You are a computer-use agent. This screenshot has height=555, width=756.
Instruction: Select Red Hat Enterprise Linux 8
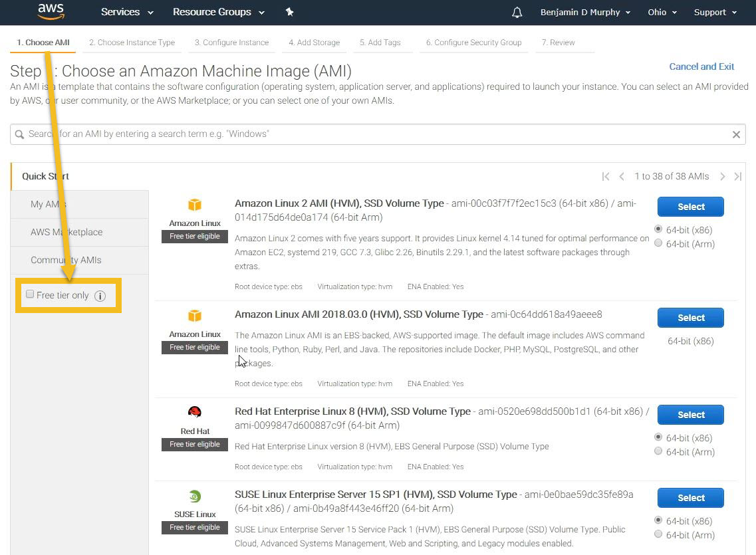pos(690,415)
